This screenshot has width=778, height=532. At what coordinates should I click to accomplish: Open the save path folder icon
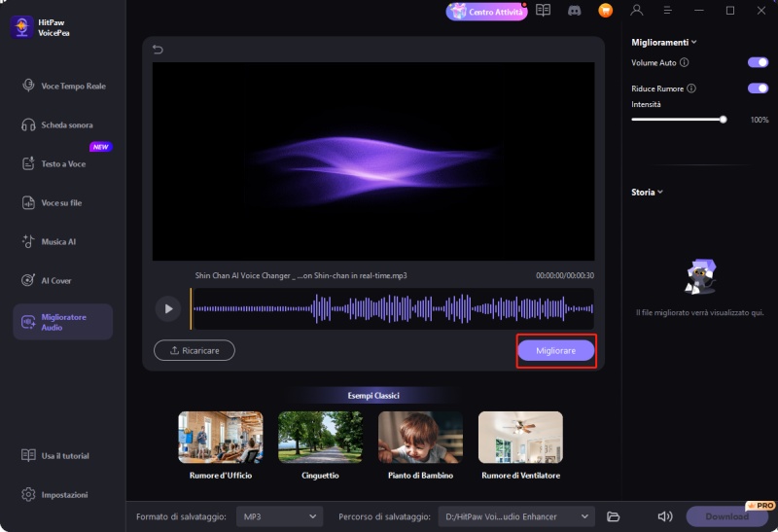point(613,516)
